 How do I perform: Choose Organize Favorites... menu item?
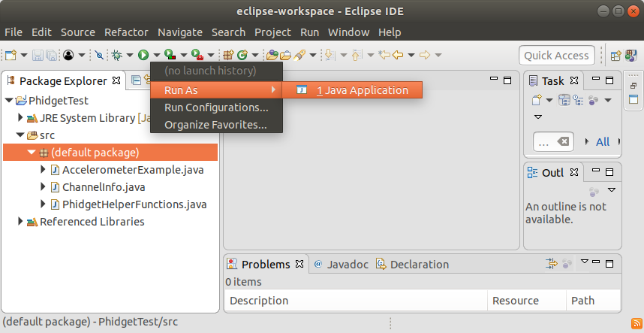tap(216, 125)
